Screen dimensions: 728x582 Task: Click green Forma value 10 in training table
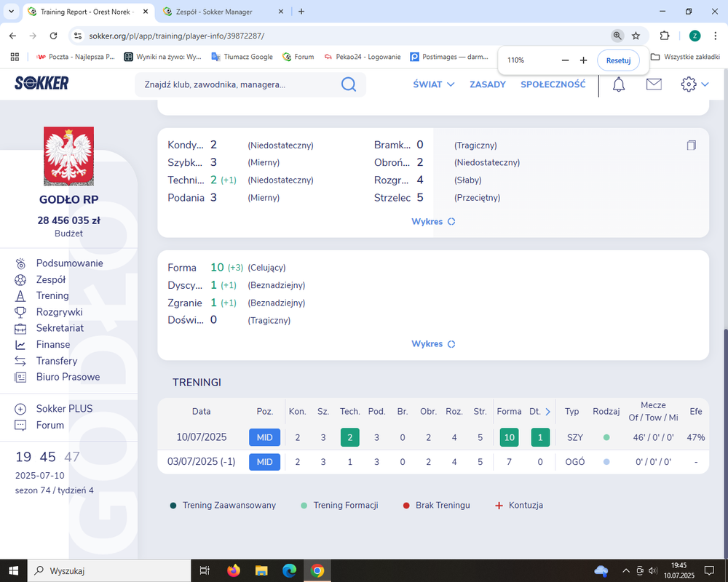[510, 437]
